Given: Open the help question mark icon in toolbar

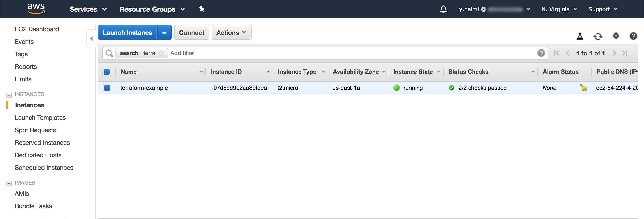Looking at the screenshot, I should click(633, 36).
